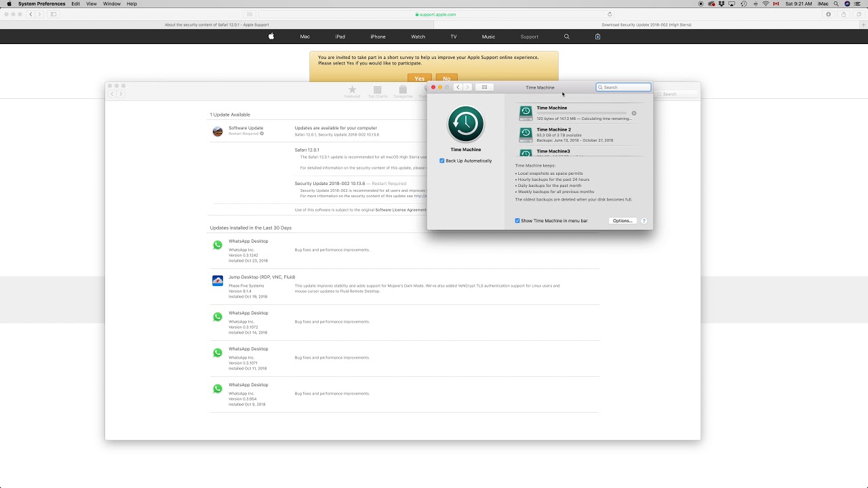The height and width of the screenshot is (488, 868).
Task: Go back in the App Store window
Action: point(113,94)
